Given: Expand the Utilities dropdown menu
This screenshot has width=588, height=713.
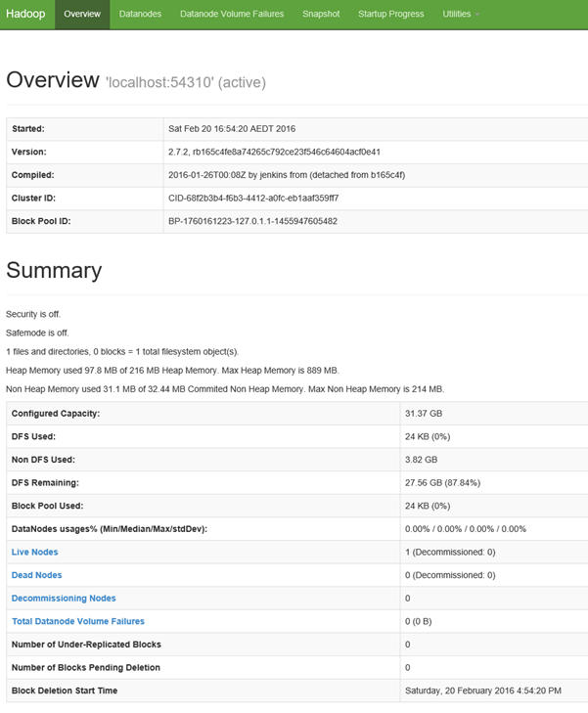Looking at the screenshot, I should point(461,14).
